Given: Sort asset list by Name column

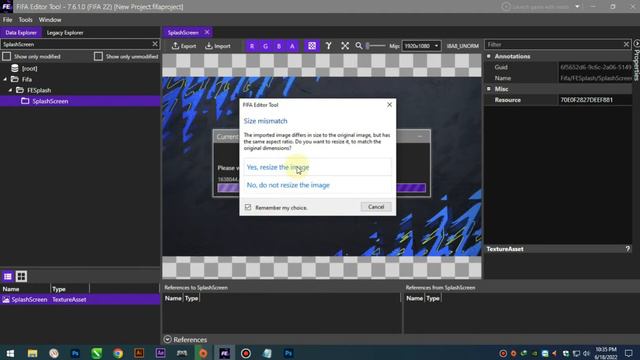Looking at the screenshot, I should [x=25, y=289].
